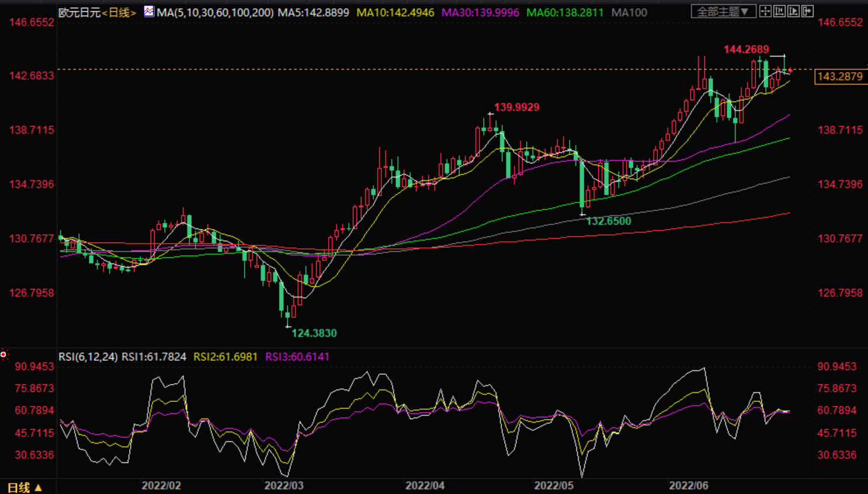
Task: Click the right axis value 138.7115
Action: 840,130
